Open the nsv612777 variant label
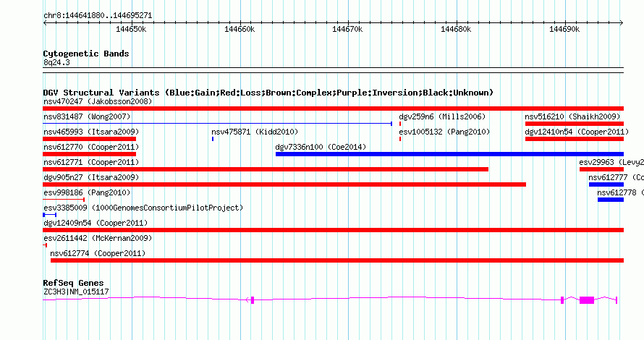 616,177
